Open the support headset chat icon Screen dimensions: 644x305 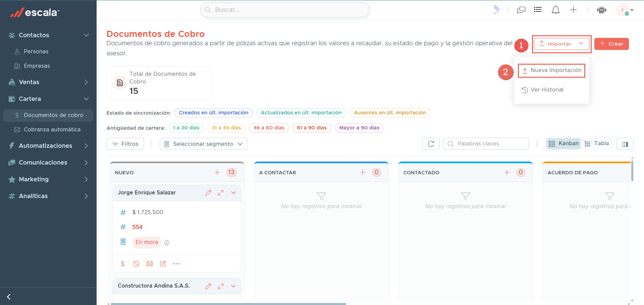pos(601,10)
